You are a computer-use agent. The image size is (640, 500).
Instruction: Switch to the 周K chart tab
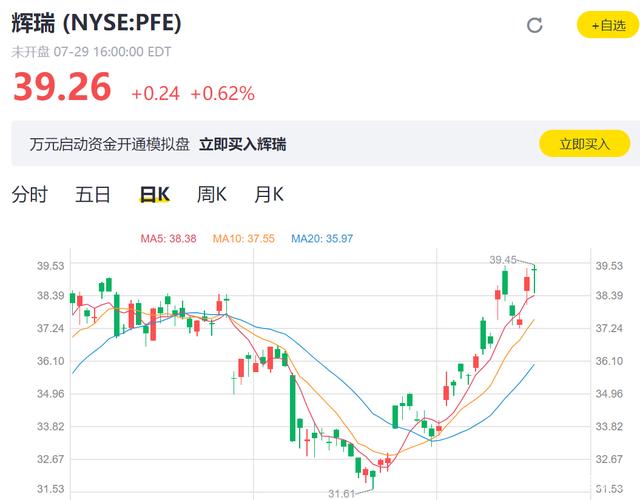pos(212,194)
